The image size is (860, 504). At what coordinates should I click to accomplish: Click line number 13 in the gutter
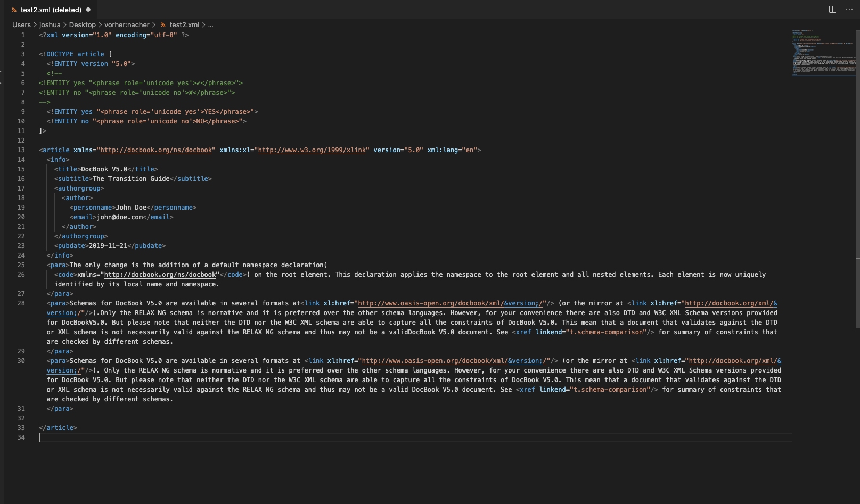(x=21, y=150)
